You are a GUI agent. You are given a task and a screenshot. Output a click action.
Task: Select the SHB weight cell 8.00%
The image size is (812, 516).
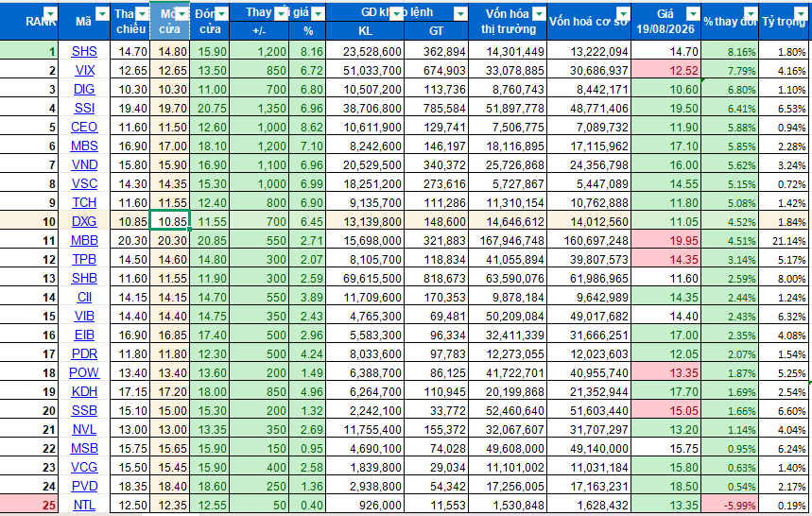point(786,279)
